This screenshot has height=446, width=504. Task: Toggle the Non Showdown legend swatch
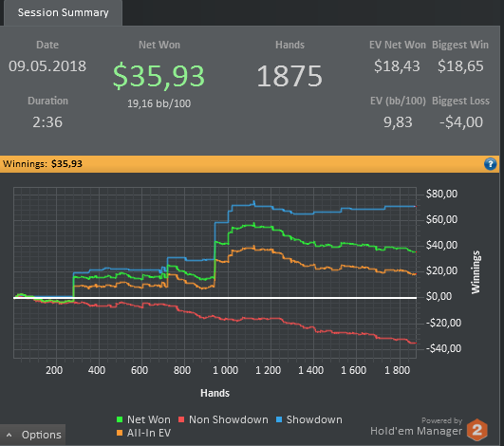coord(181,419)
